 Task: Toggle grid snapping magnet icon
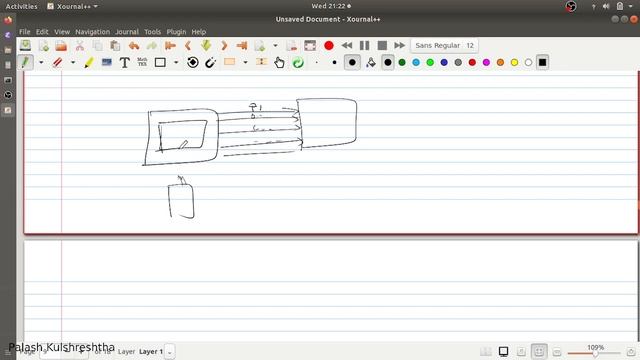tap(210, 62)
